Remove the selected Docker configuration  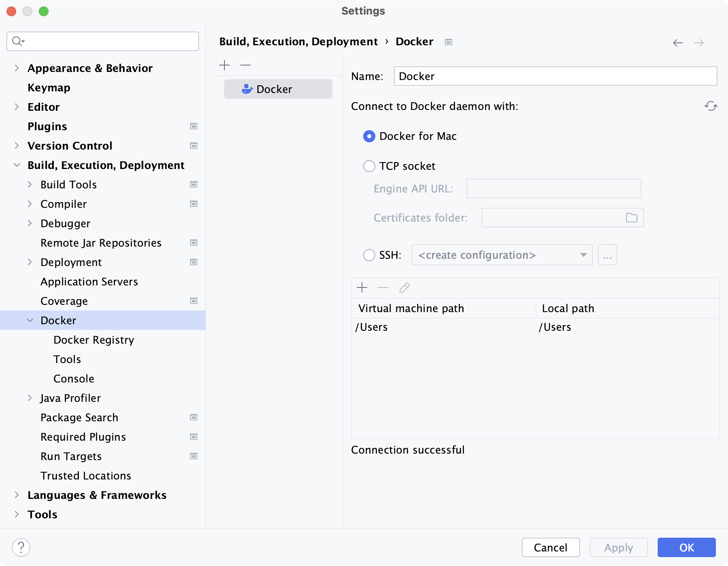point(245,65)
